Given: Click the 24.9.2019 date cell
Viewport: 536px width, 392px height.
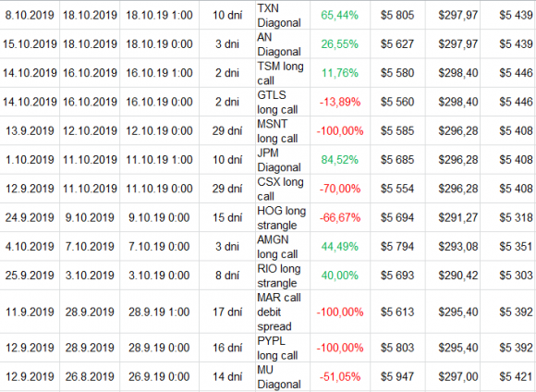Looking at the screenshot, I should (x=30, y=217).
